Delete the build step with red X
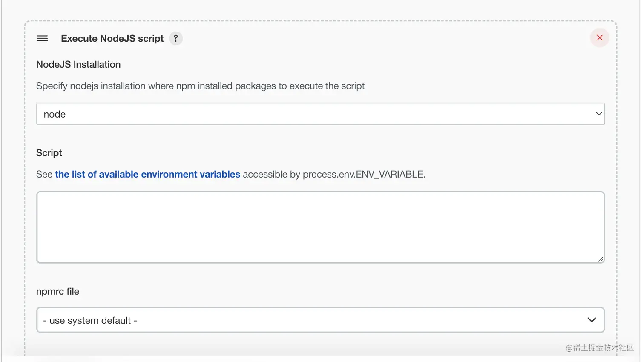 click(599, 38)
